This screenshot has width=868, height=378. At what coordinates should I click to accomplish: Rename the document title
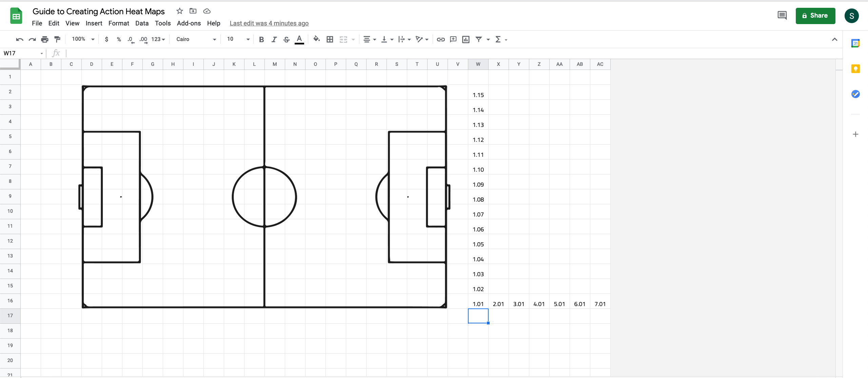[98, 11]
